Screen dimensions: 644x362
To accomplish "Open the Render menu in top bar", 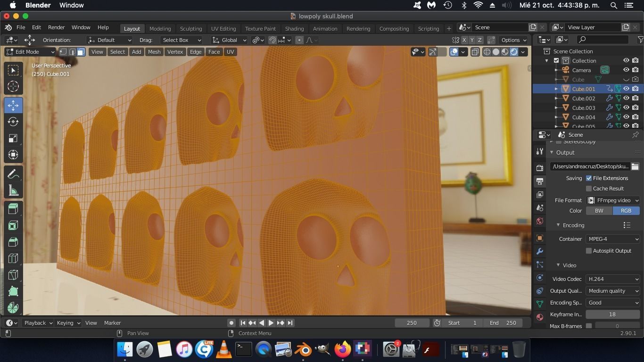I will (56, 27).
